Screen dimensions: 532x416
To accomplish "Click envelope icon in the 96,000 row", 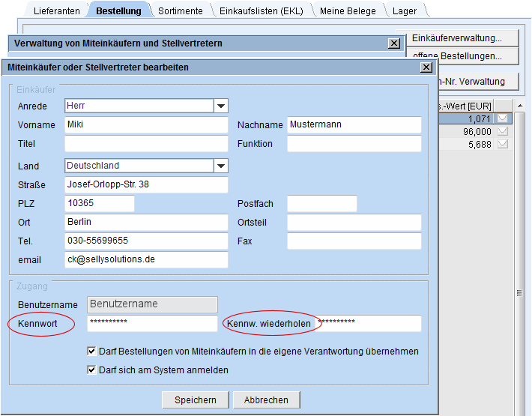I will pos(503,131).
